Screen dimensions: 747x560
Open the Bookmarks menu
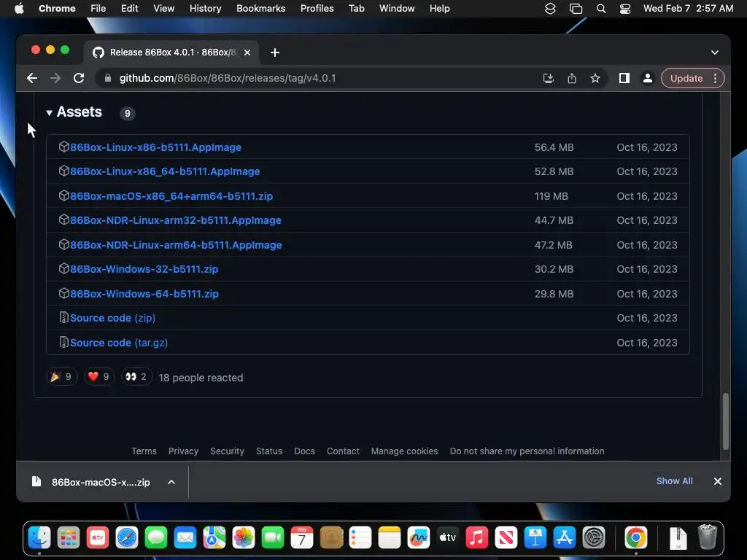[x=261, y=9]
